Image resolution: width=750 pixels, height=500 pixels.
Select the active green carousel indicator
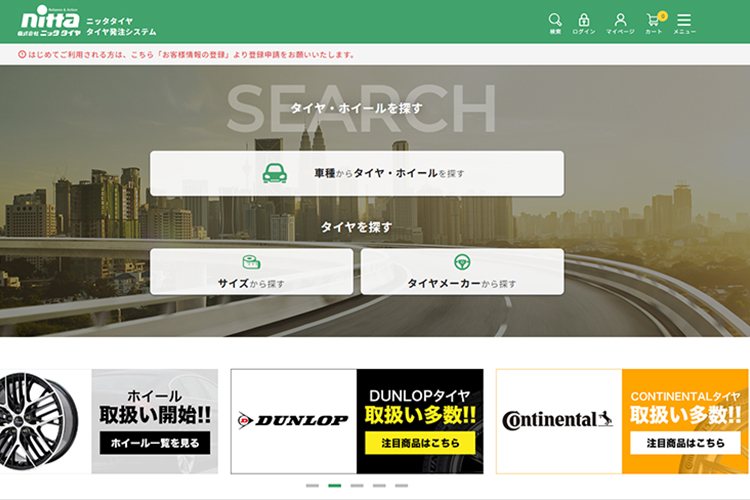335,486
